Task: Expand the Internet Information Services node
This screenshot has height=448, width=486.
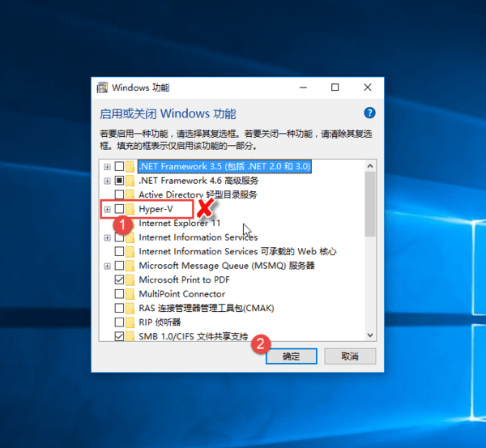Action: 107,237
